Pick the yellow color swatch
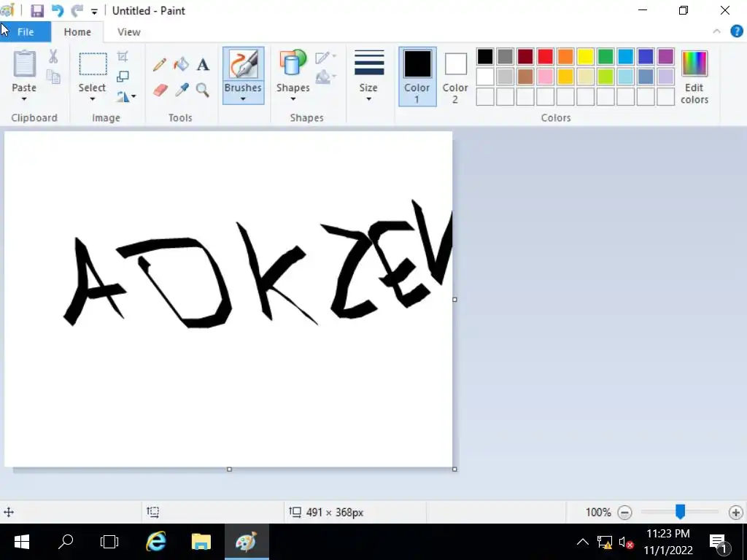Screen dimensions: 747x560 [585, 56]
